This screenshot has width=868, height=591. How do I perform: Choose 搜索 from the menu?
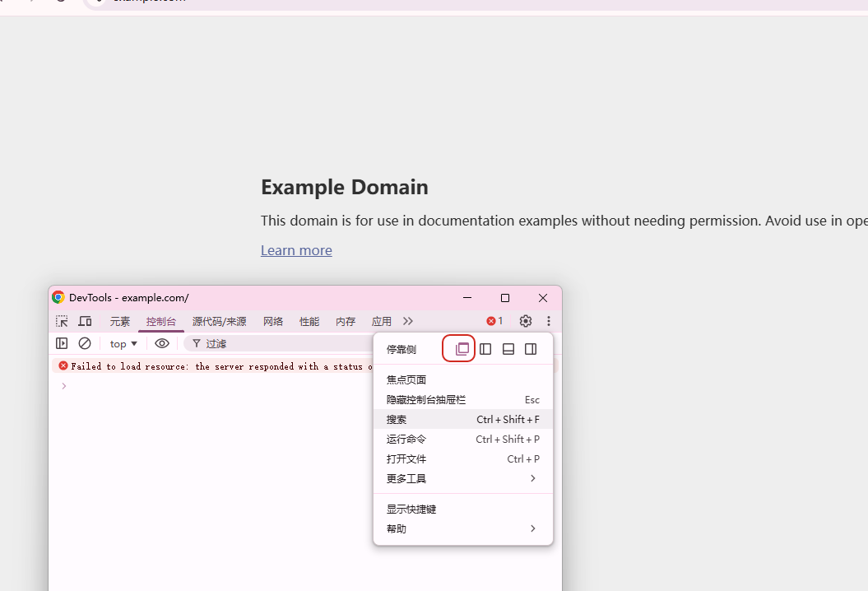pyautogui.click(x=462, y=420)
